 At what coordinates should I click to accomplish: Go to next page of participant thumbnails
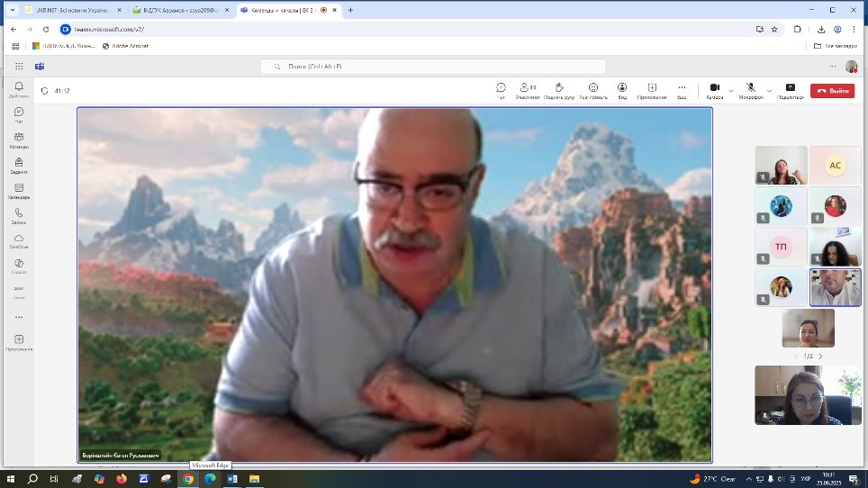[819, 357]
